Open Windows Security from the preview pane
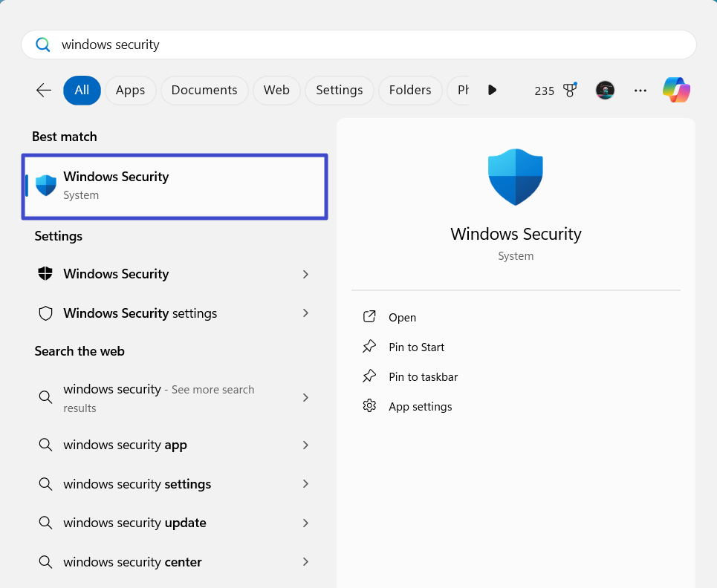This screenshot has width=717, height=588. click(x=402, y=317)
